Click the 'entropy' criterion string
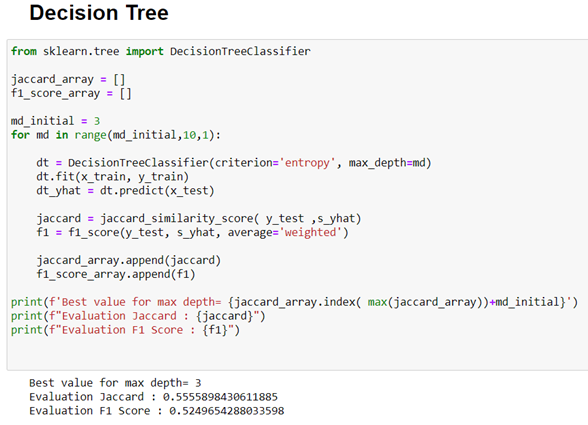 point(307,163)
